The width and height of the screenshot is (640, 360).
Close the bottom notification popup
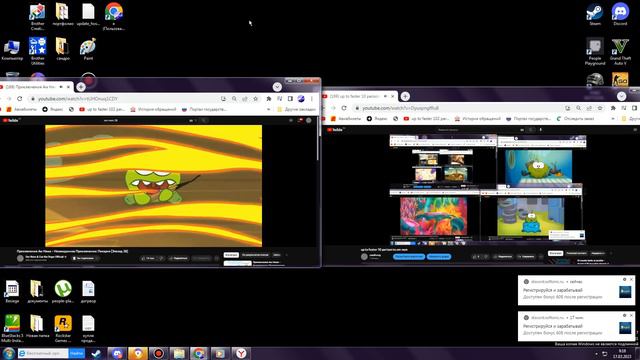631,316
